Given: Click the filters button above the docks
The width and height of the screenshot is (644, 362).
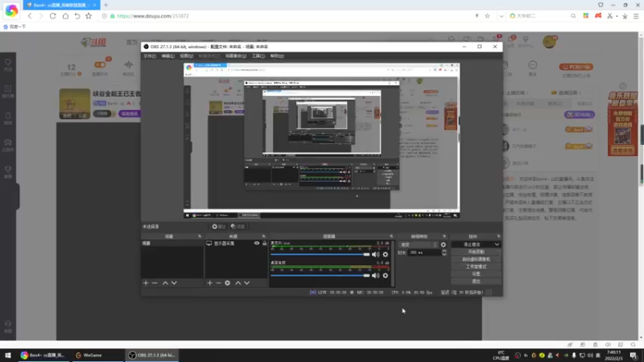Looking at the screenshot, I should (237, 227).
